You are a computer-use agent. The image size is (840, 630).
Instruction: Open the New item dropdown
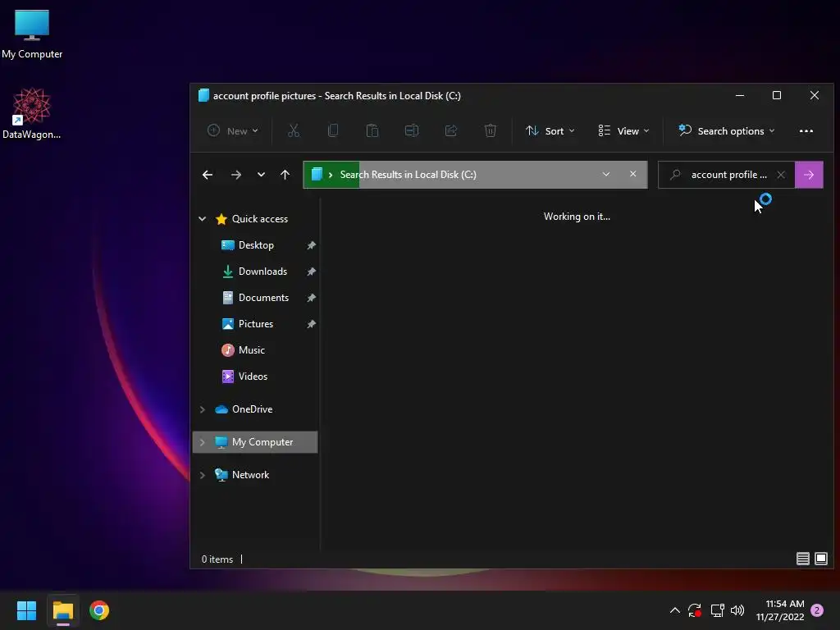point(233,130)
